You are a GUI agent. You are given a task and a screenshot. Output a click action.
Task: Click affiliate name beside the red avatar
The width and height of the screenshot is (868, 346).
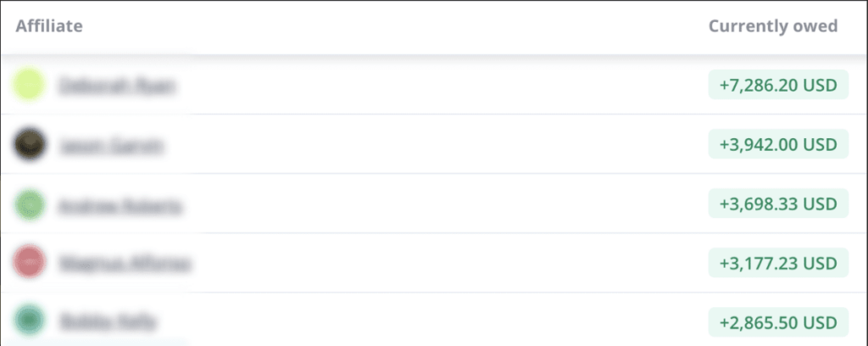(125, 263)
